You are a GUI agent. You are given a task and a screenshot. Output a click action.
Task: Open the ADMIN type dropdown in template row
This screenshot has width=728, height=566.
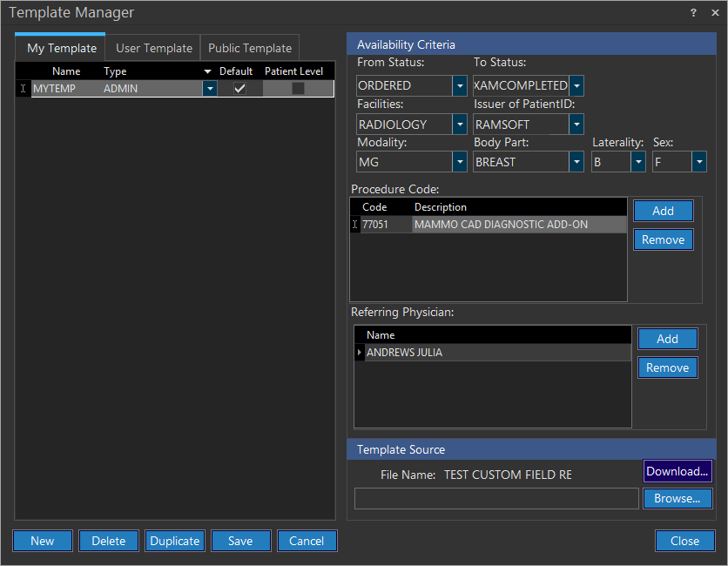click(210, 89)
